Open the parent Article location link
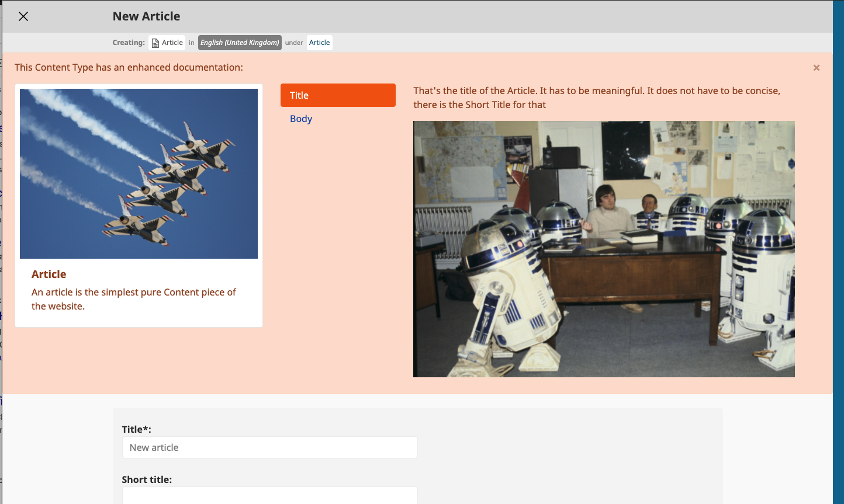This screenshot has width=844, height=504. tap(320, 43)
